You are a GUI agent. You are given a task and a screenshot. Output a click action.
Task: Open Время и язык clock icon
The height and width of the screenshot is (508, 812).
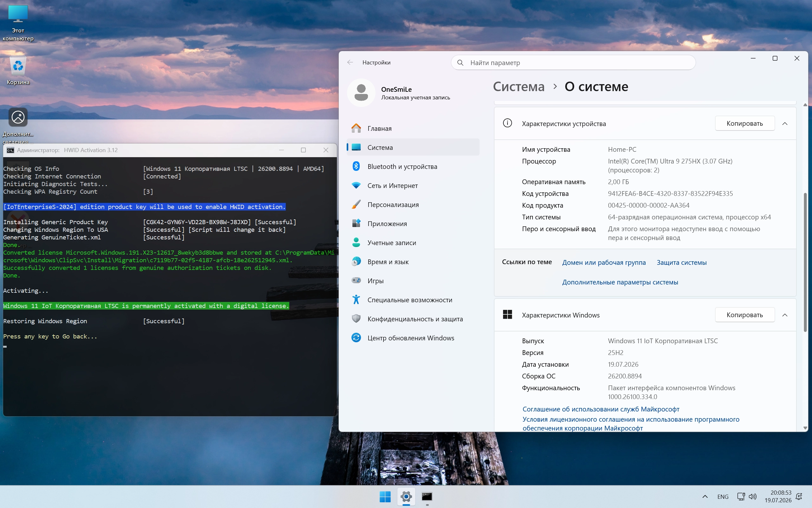356,262
